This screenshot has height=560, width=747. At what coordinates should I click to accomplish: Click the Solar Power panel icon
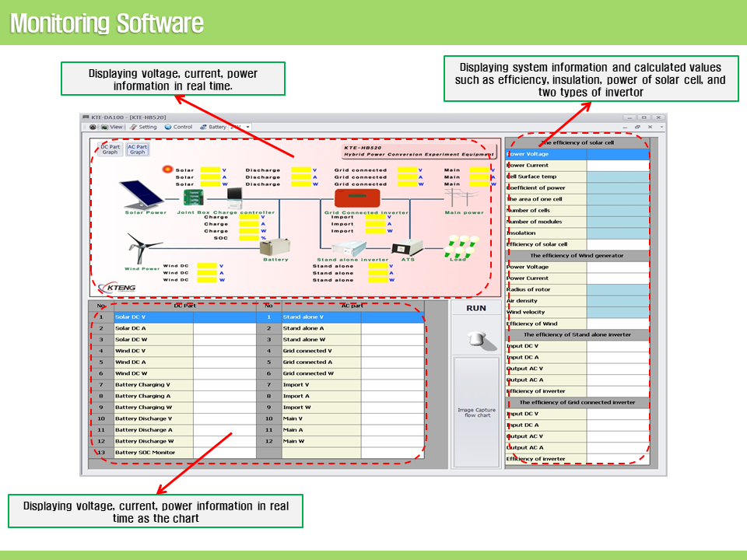(x=142, y=194)
